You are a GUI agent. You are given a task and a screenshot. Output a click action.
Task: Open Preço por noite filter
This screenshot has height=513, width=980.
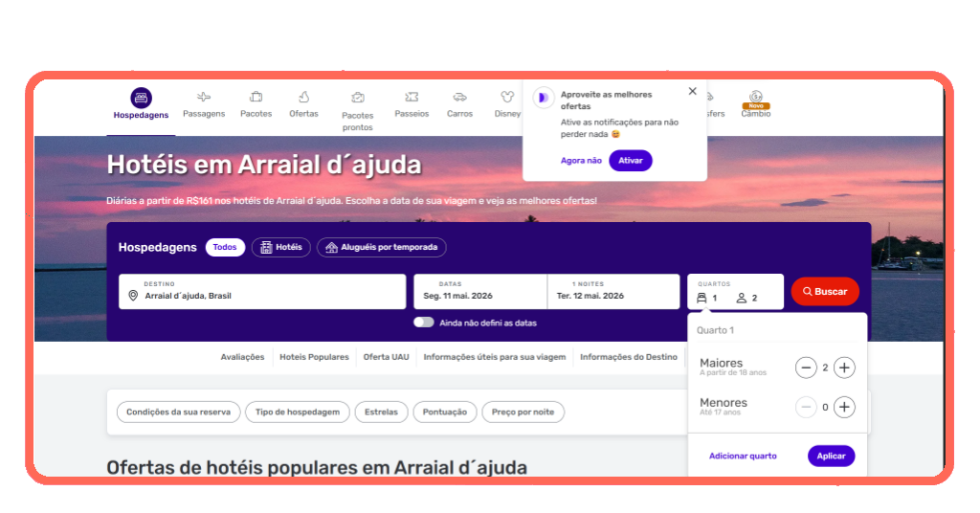tap(523, 413)
